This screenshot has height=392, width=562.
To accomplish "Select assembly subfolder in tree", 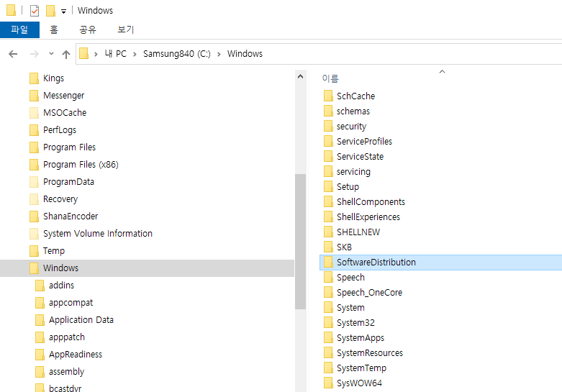I will 67,371.
